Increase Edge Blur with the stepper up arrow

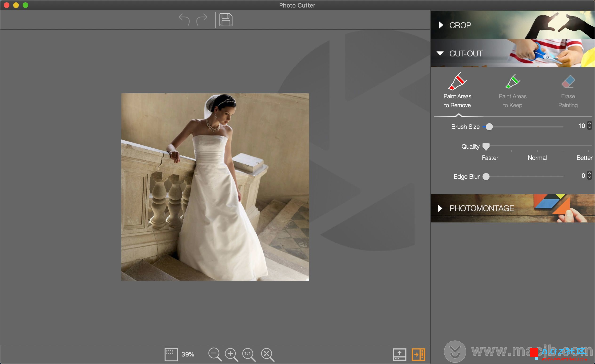click(590, 174)
